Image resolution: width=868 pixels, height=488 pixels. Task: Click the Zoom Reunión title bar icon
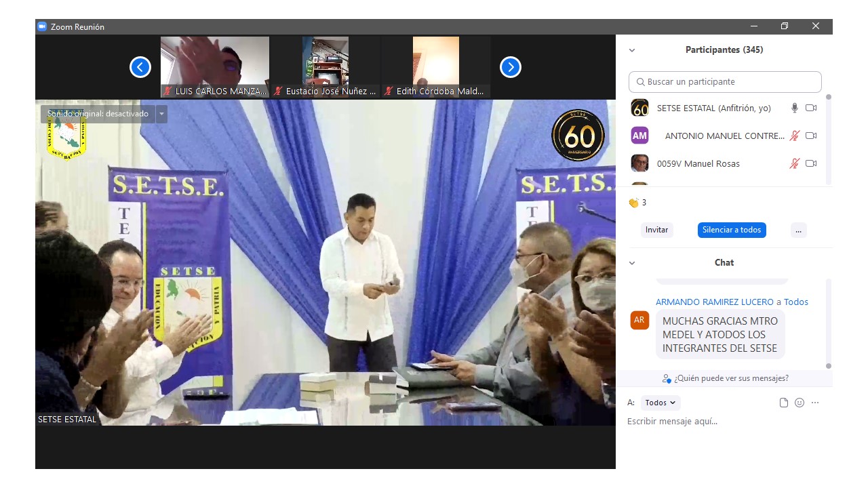[42, 26]
